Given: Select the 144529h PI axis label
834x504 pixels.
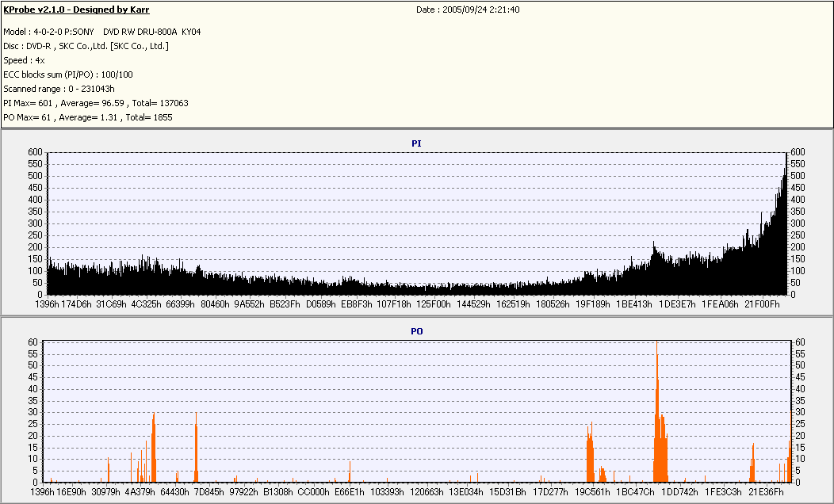Looking at the screenshot, I should click(473, 304).
